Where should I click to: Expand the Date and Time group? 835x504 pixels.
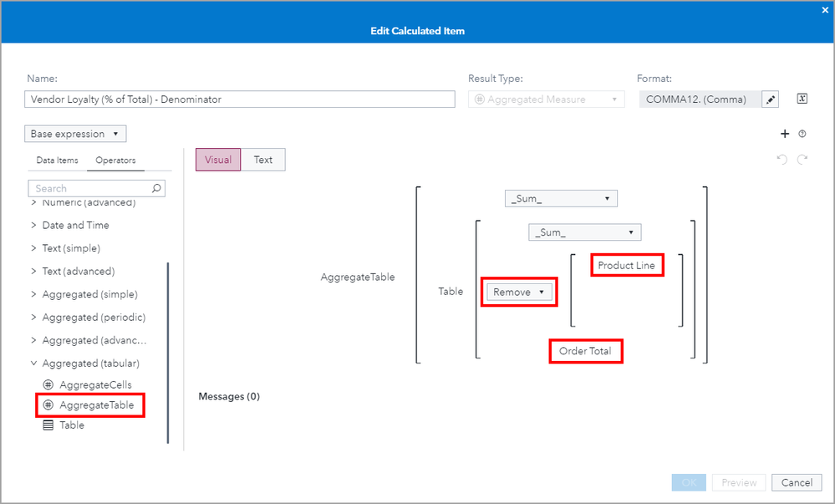point(33,225)
